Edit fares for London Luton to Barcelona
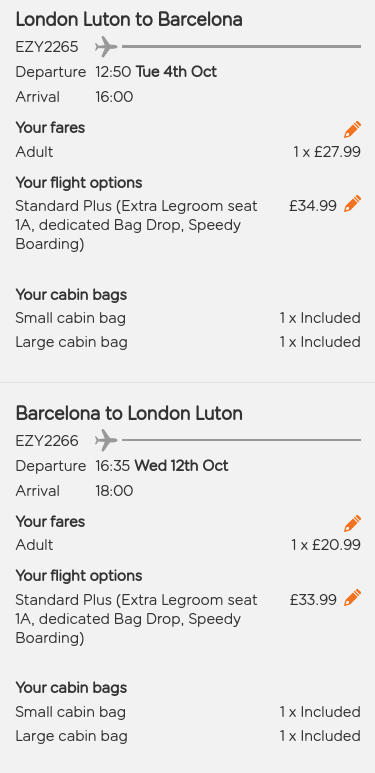Screen dimensions: 375x773 [x=352, y=129]
